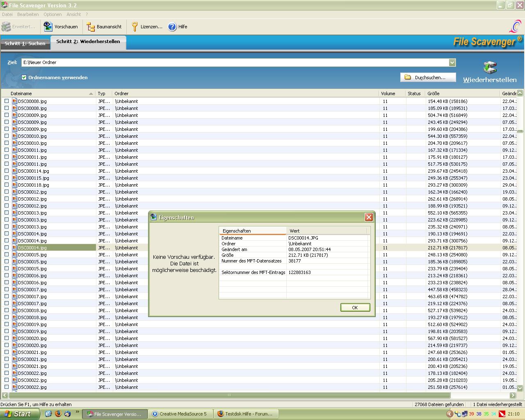Click file list scrollbar down arrow
This screenshot has height=420, width=525.
pos(520,388)
